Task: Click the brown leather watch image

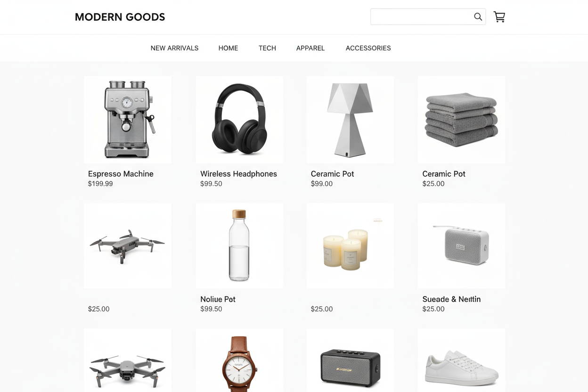Action: pos(239,360)
